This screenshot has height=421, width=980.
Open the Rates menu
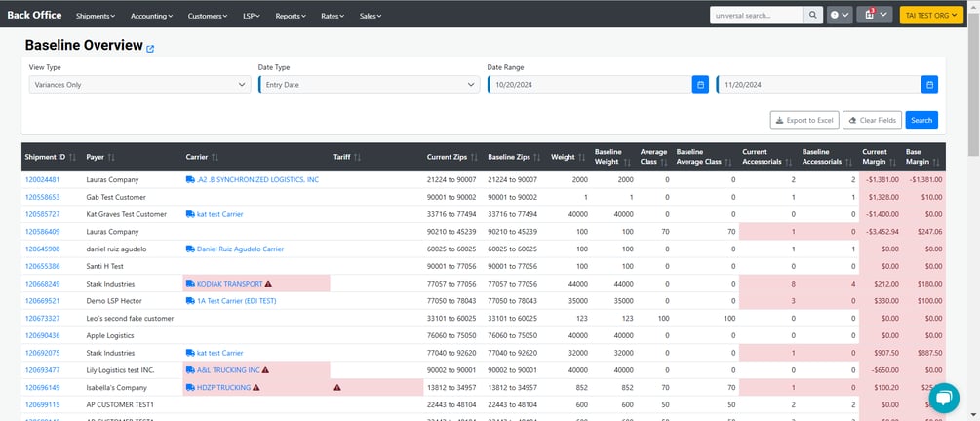(333, 16)
